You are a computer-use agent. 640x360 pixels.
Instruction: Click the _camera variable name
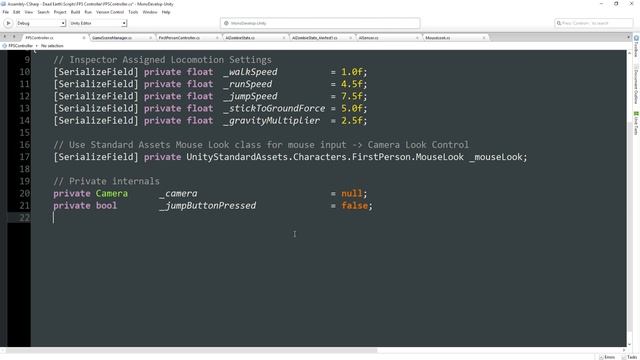(178, 193)
